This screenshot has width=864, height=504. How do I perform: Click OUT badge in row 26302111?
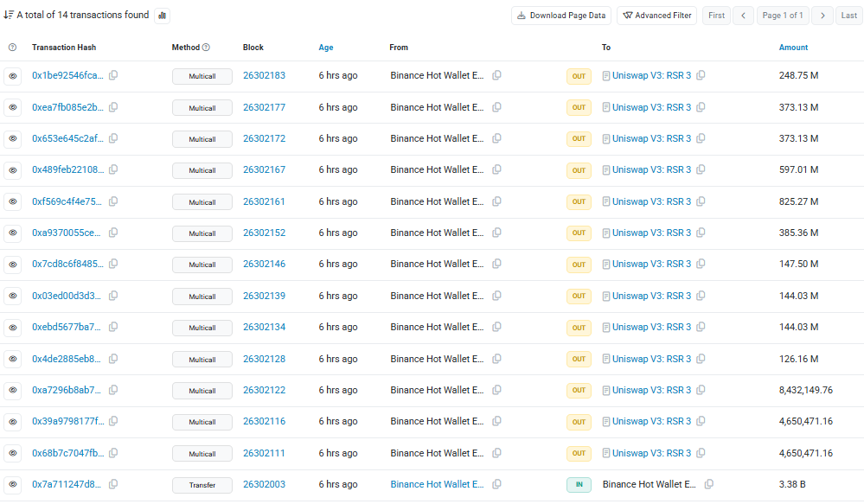pyautogui.click(x=579, y=453)
